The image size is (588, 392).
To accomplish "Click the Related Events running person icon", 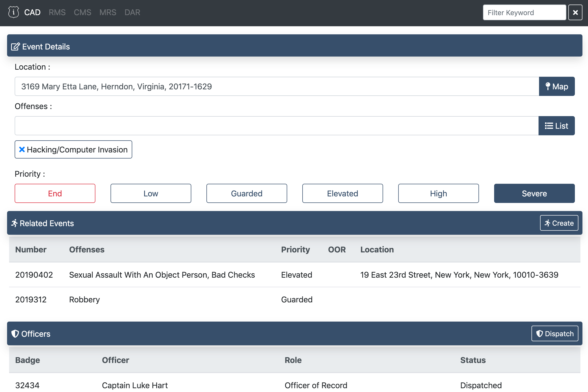I will (14, 223).
